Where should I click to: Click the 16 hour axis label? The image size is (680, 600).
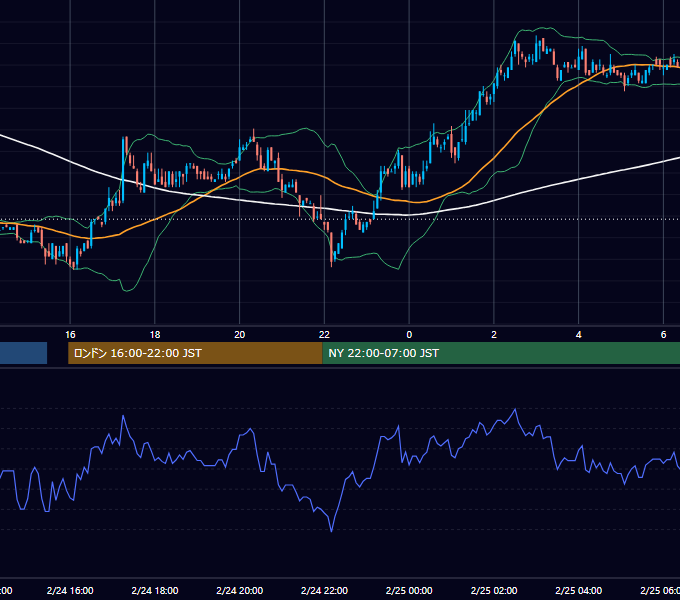click(70, 335)
